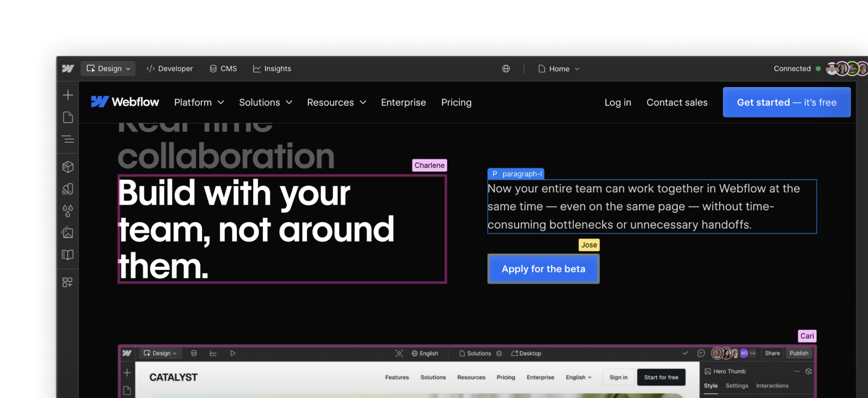This screenshot has width=868, height=398.
Task: Click the Charlene collaborator cursor label
Action: 429,165
